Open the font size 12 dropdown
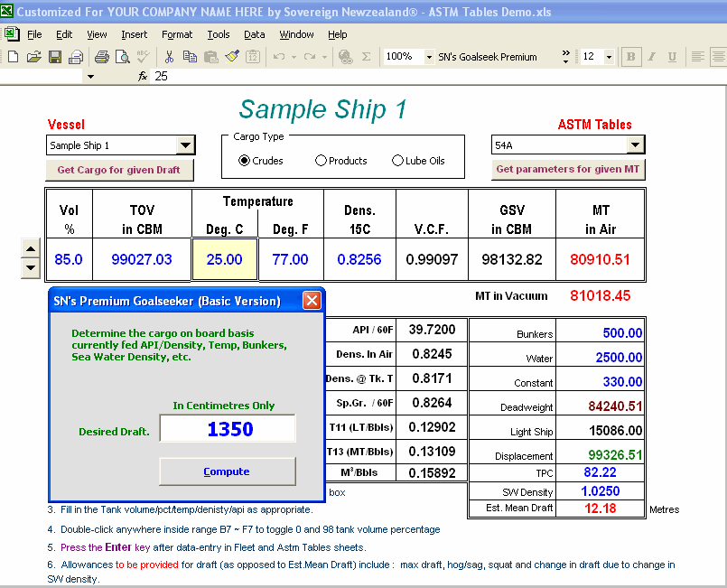The image size is (727, 588). click(610, 57)
